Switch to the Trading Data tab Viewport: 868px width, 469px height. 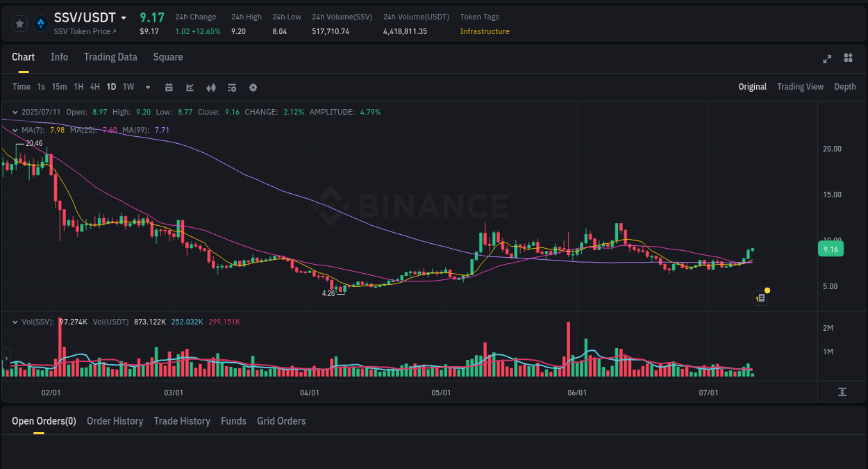click(110, 57)
